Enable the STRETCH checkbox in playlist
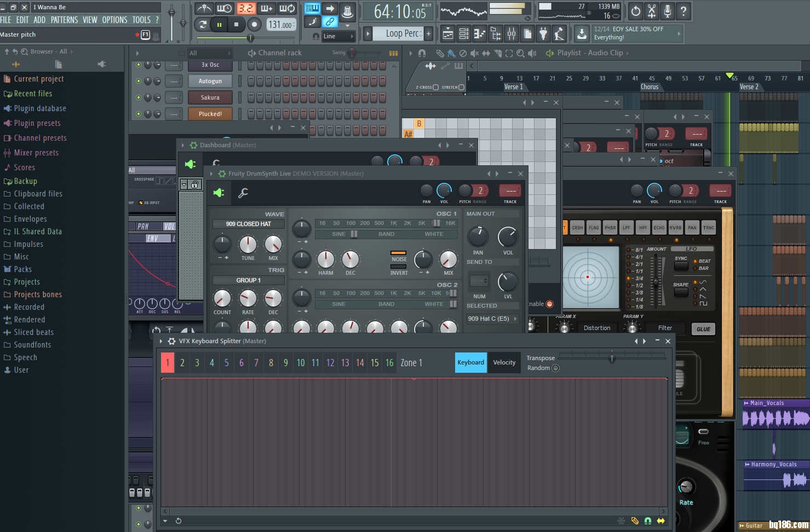 click(461, 87)
